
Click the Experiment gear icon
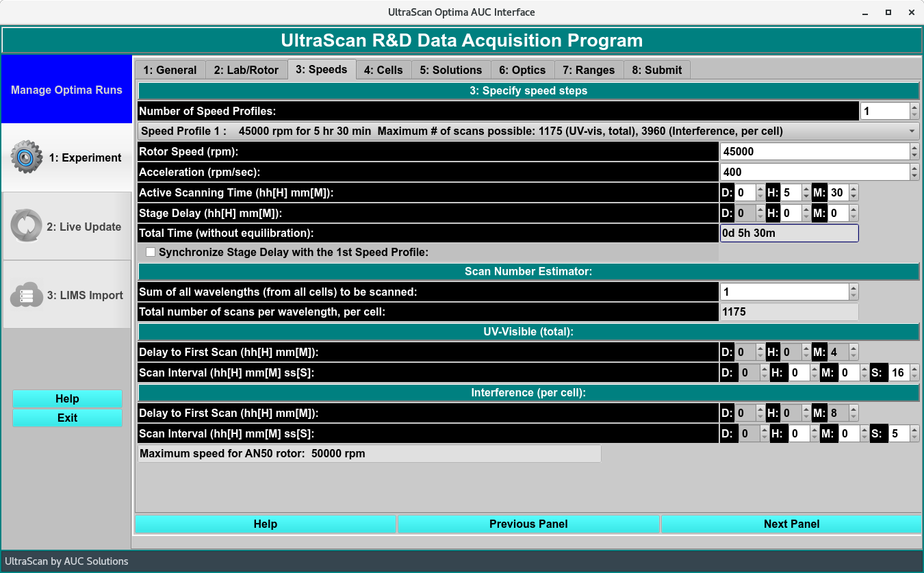click(26, 157)
